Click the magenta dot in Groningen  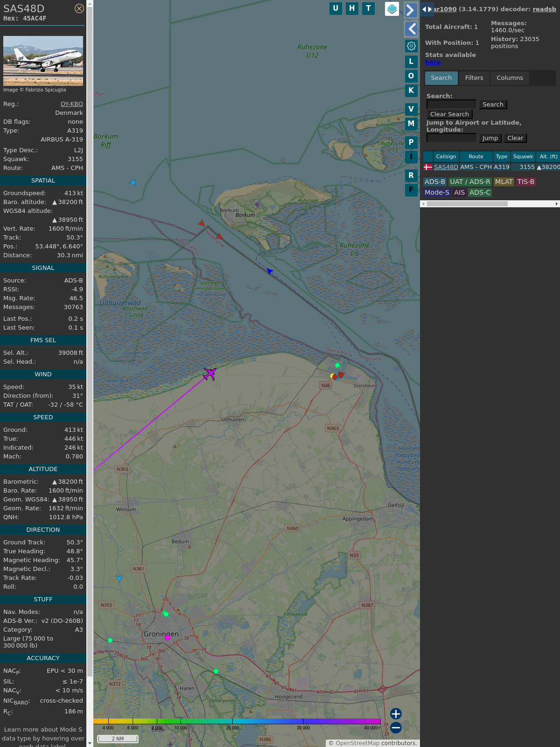(x=168, y=637)
